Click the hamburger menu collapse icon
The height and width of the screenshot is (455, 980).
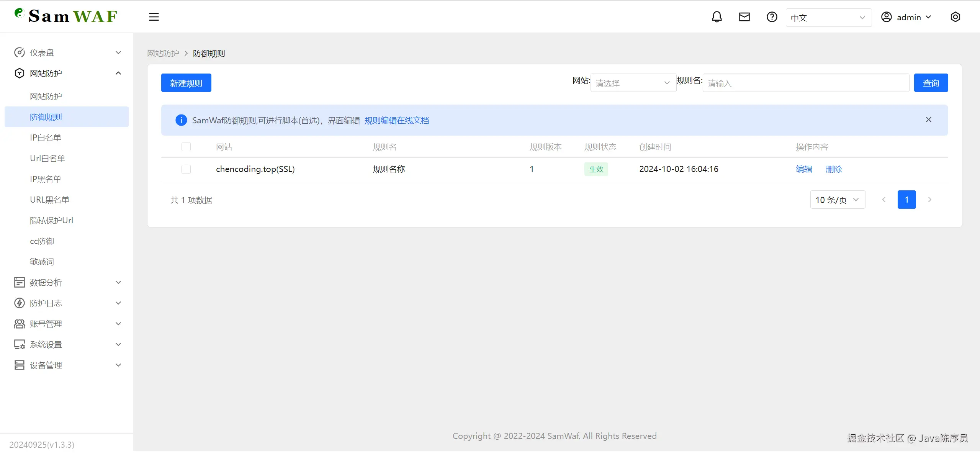tap(154, 17)
